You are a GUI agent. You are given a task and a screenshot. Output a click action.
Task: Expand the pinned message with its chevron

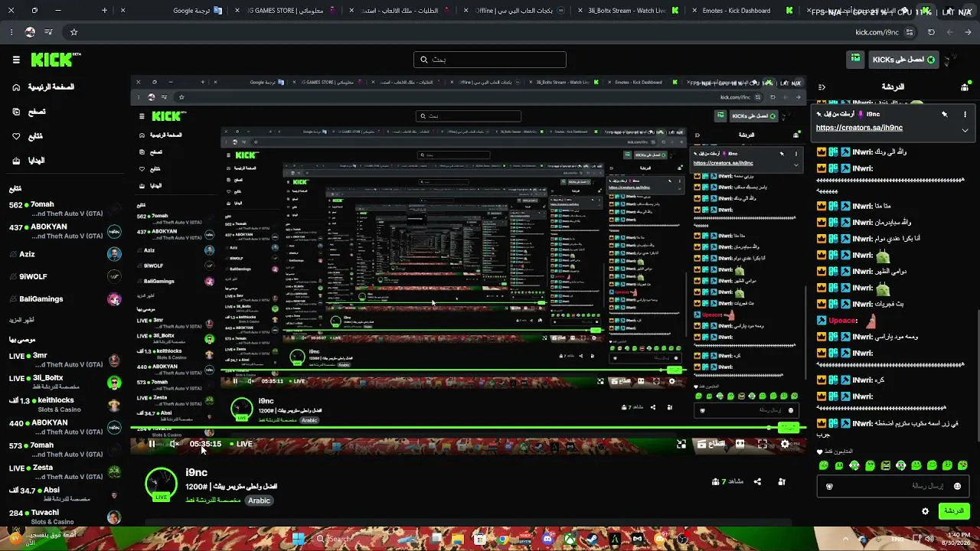click(965, 130)
